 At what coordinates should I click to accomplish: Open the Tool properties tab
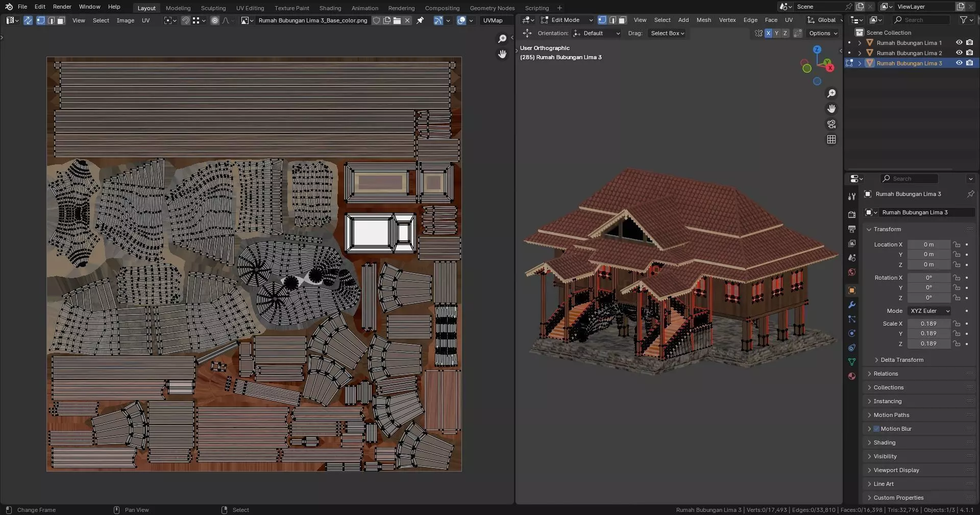click(x=851, y=197)
